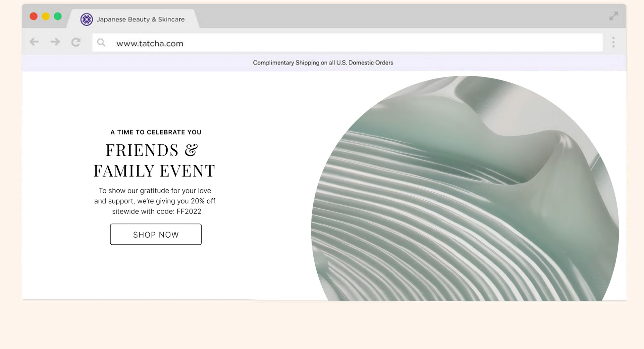Maximize the window using the green button
This screenshot has width=644, height=349.
coord(58,16)
